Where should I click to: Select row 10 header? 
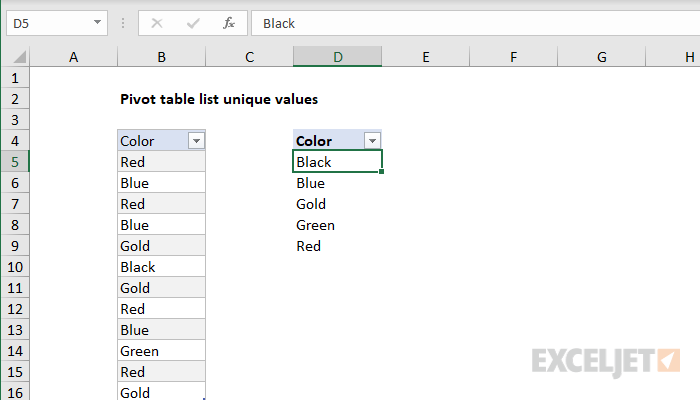point(15,267)
